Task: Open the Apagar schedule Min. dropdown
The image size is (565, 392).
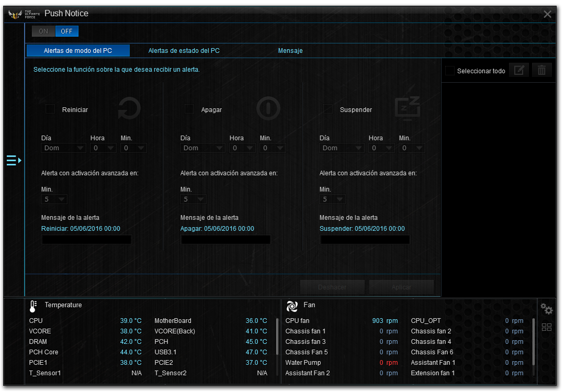Action: point(273,148)
